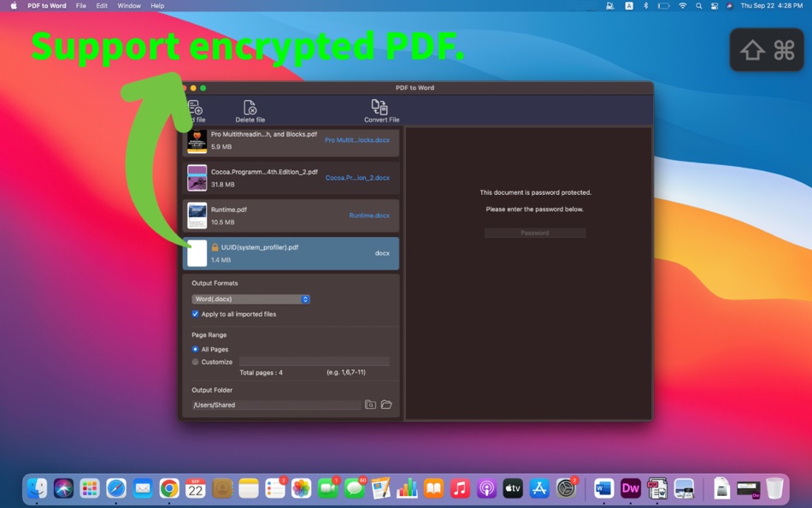Select the All Pages radio button
This screenshot has height=508, width=812.
click(195, 350)
